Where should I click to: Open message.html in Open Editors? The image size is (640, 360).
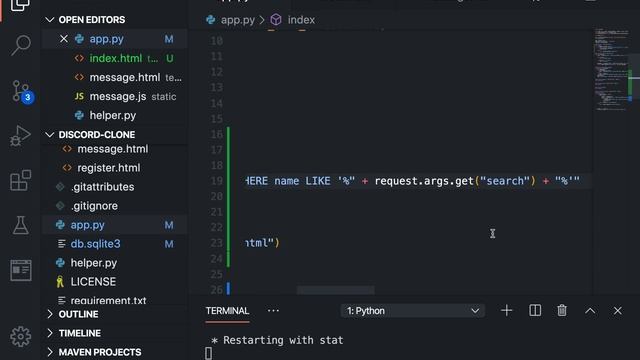click(x=124, y=77)
